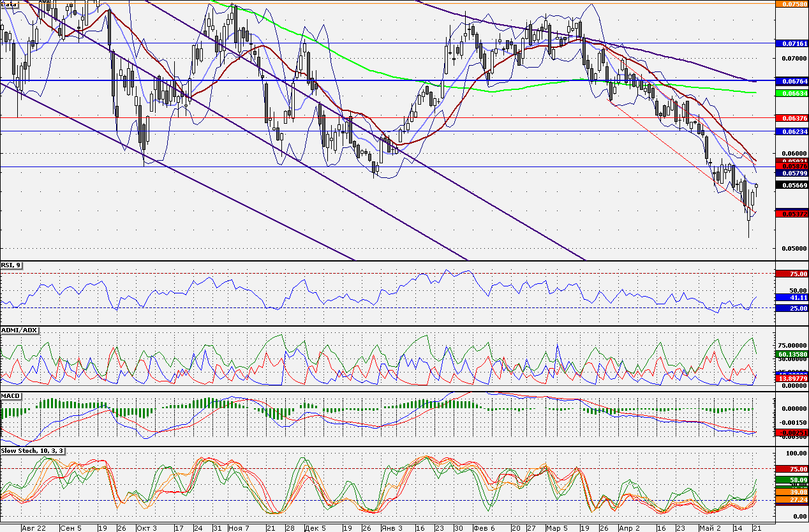This screenshot has width=809, height=532.
Task: Select the red 0.05372 price tag
Action: pos(791,214)
